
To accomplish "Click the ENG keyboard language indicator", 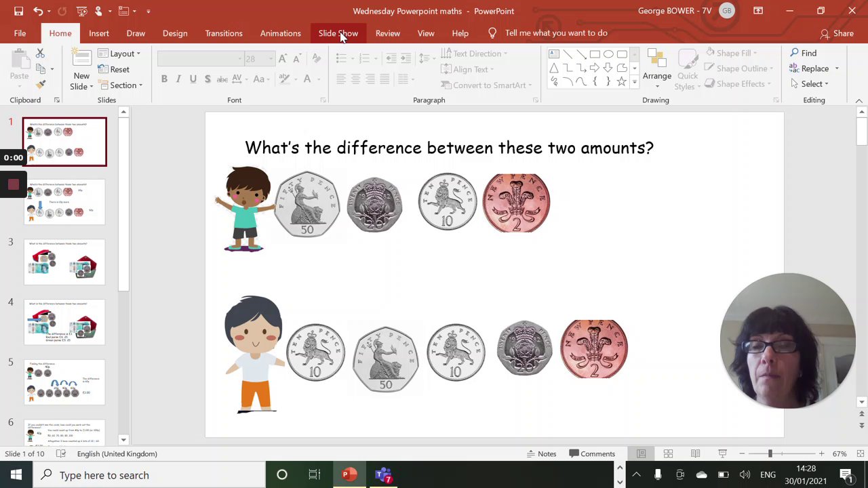I will pos(768,474).
